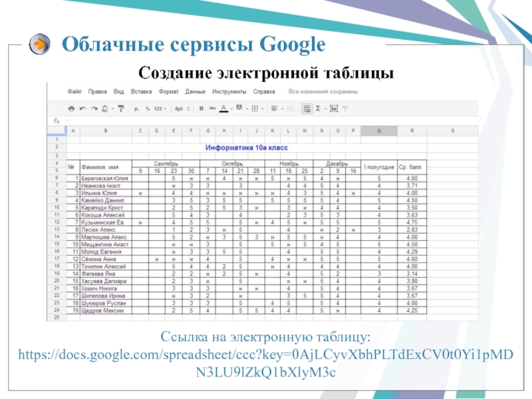The image size is (532, 399).
Task: Click the text color A icon
Action: 223,108
